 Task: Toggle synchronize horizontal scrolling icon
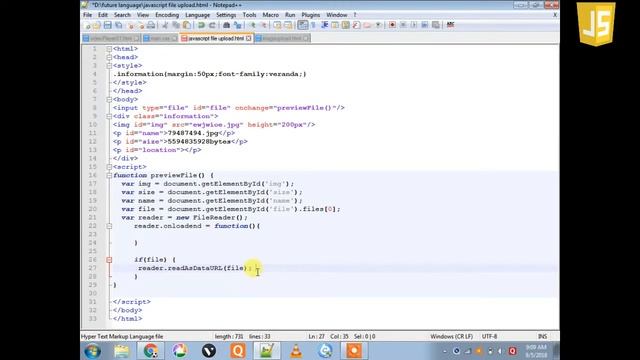288,25
